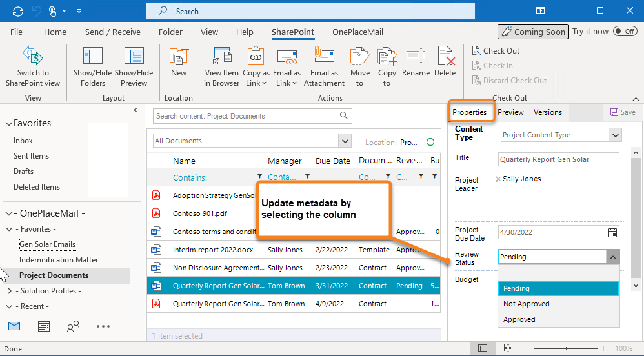Expand the Content Type dropdown
Image resolution: width=644 pixels, height=356 pixels.
point(615,135)
